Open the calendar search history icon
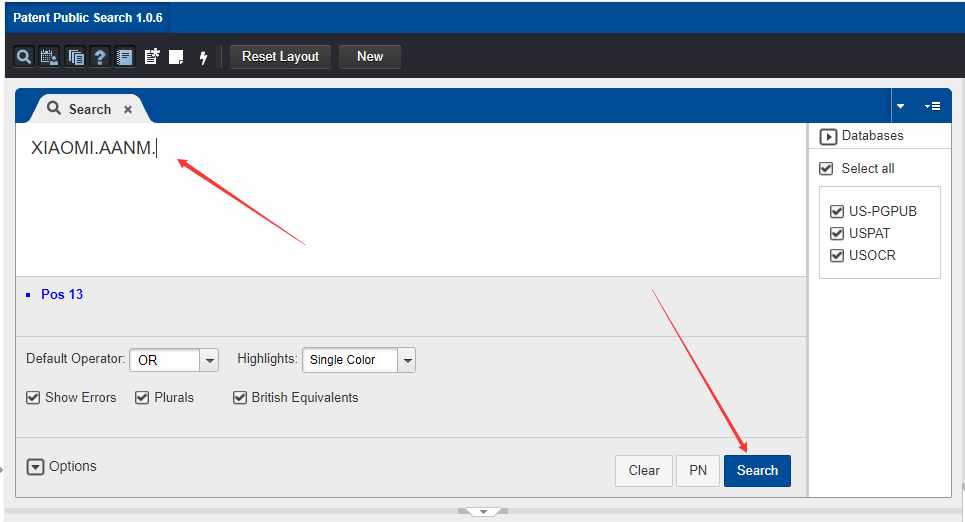The height and width of the screenshot is (522, 965). click(x=49, y=57)
